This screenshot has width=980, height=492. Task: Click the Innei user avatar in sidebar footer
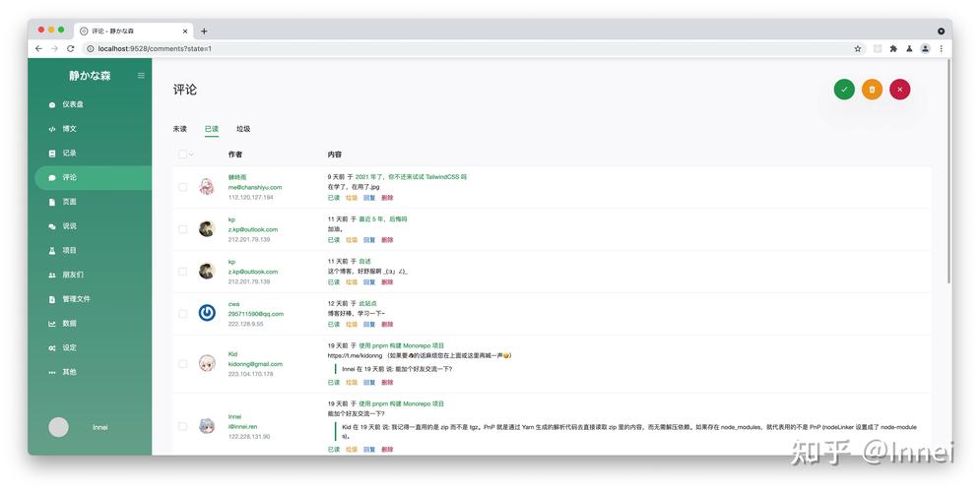[59, 427]
